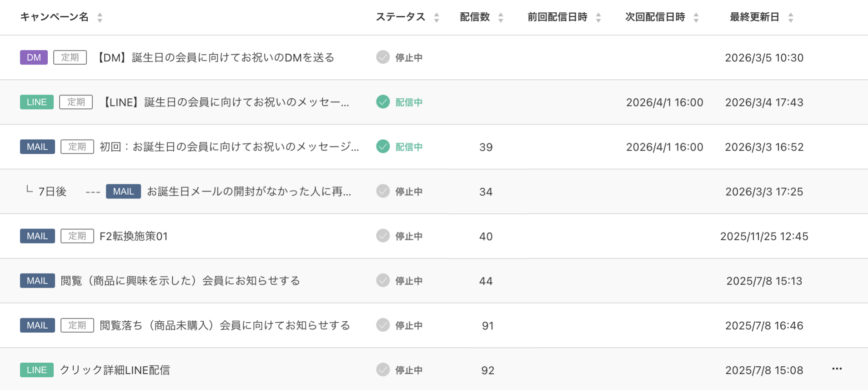This screenshot has width=868, height=390.
Task: Click the 次回配信日時 column header
Action: [655, 17]
